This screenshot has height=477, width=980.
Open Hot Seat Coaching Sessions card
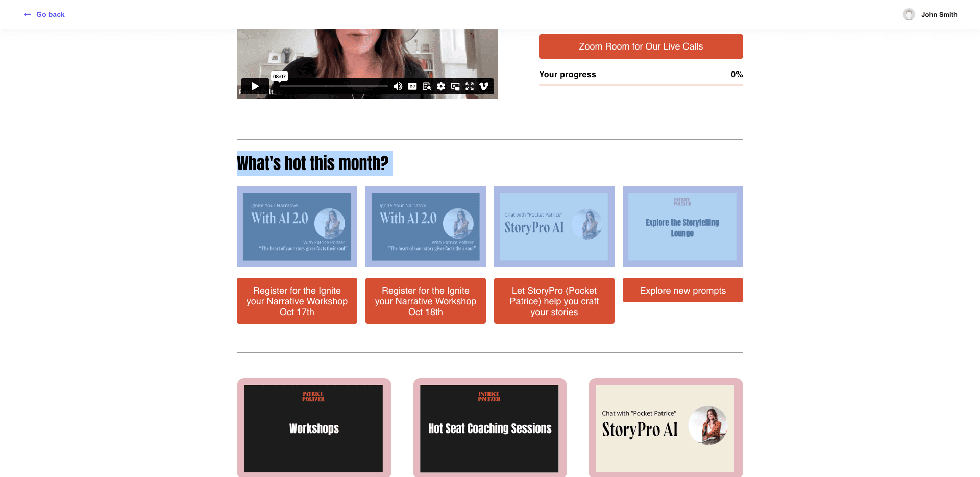(490, 428)
